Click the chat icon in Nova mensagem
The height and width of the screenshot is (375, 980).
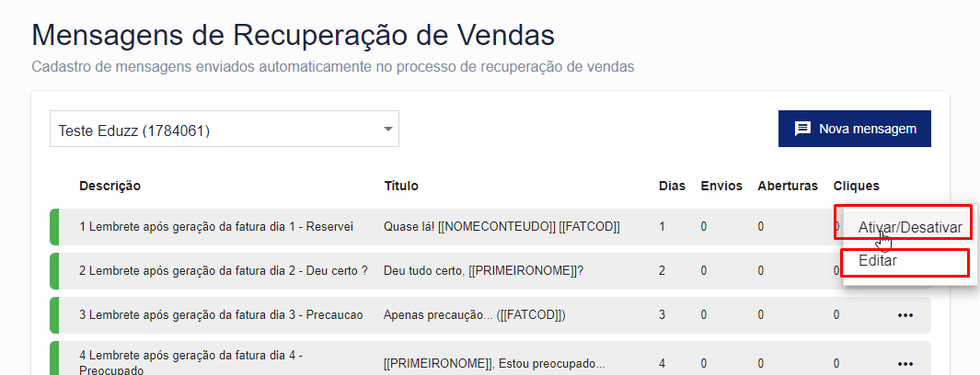pos(802,129)
